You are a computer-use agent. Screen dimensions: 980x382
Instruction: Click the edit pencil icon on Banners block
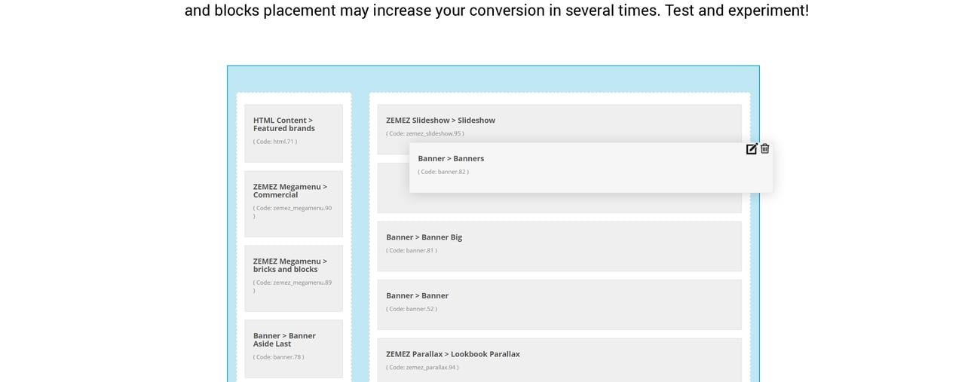pos(752,148)
